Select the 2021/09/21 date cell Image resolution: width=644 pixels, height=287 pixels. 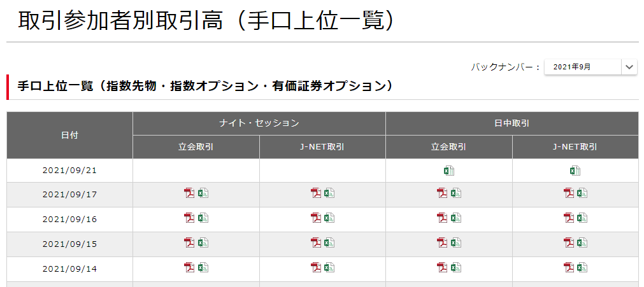pos(70,171)
